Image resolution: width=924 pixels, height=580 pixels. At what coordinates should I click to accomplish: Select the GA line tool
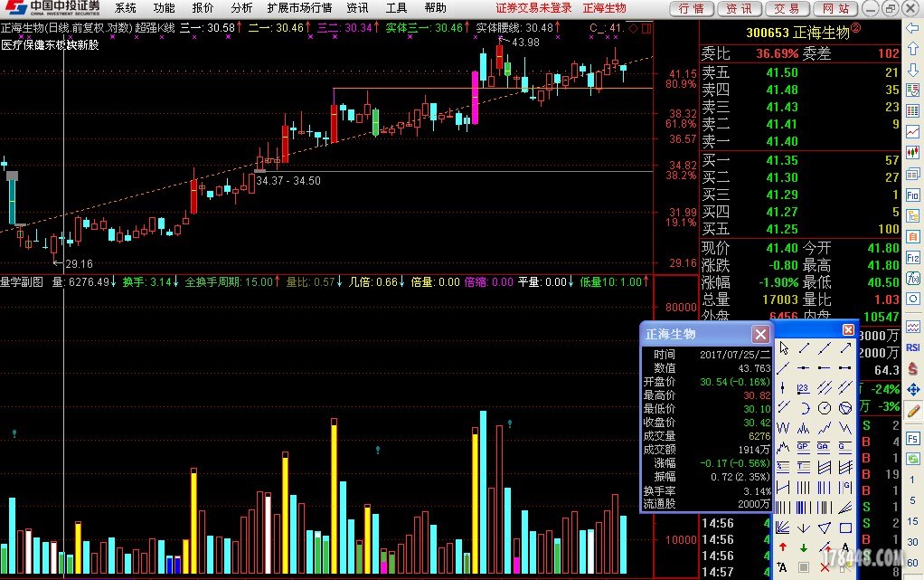pyautogui.click(x=824, y=447)
